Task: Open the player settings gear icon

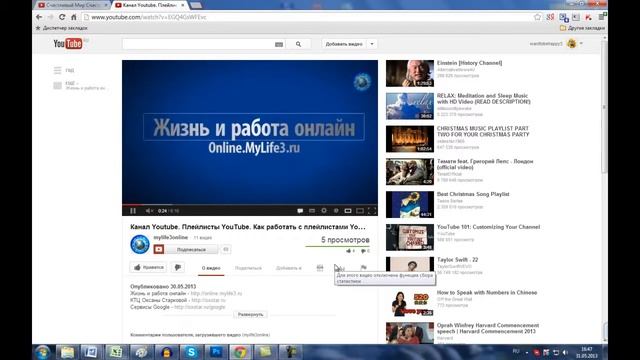Action: click(x=324, y=211)
